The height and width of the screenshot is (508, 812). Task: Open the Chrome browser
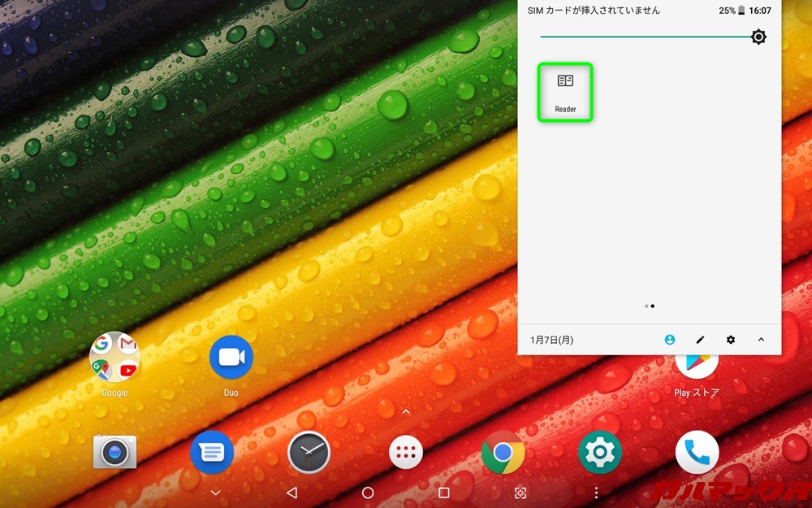click(503, 452)
